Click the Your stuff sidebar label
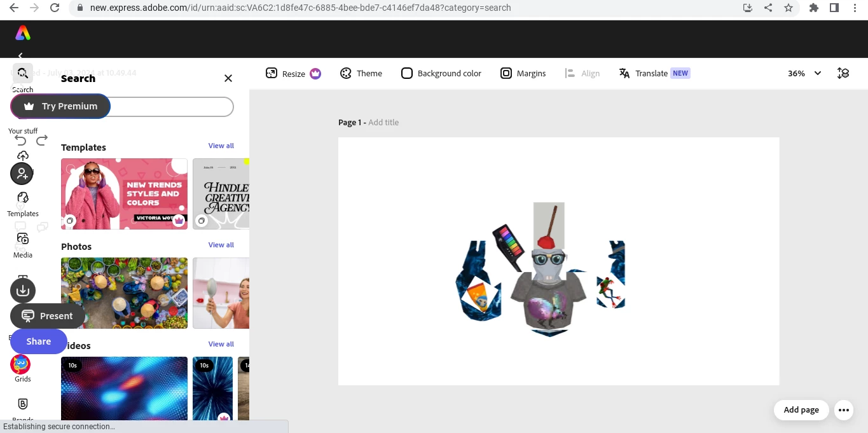The width and height of the screenshot is (868, 433). 23,131
